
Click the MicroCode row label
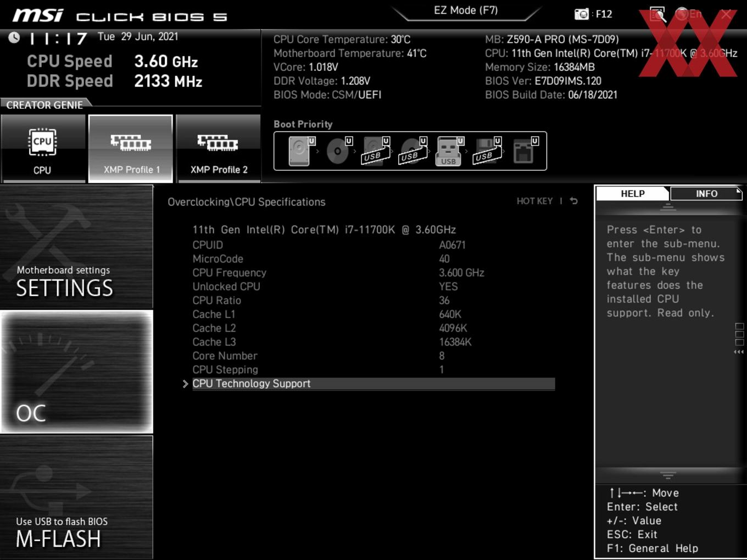pos(218,259)
